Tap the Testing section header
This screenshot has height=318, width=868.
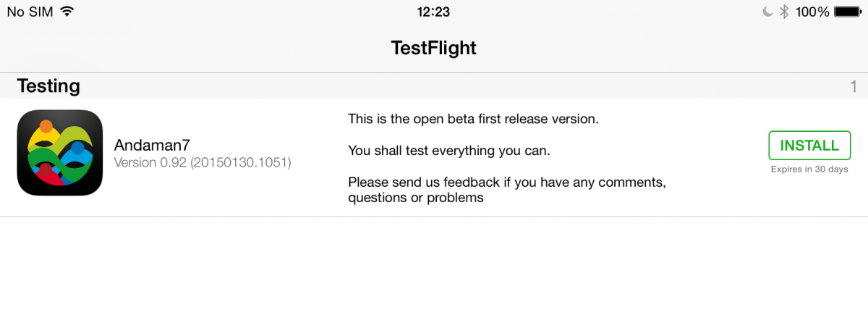(48, 86)
